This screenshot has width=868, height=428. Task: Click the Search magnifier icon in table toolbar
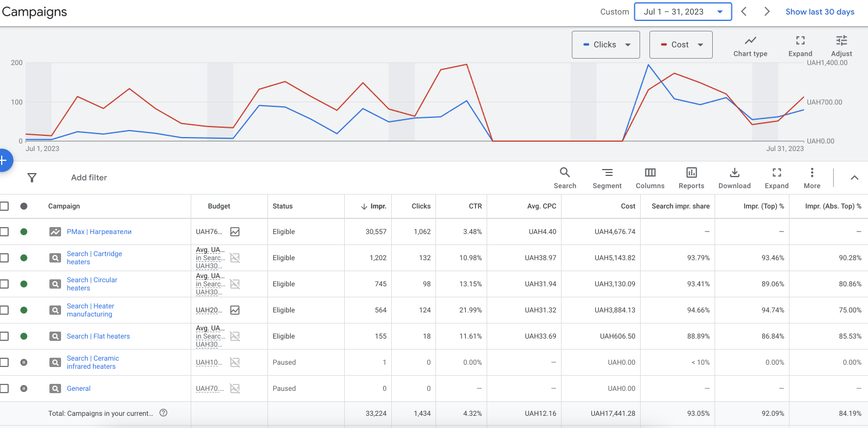click(x=565, y=173)
